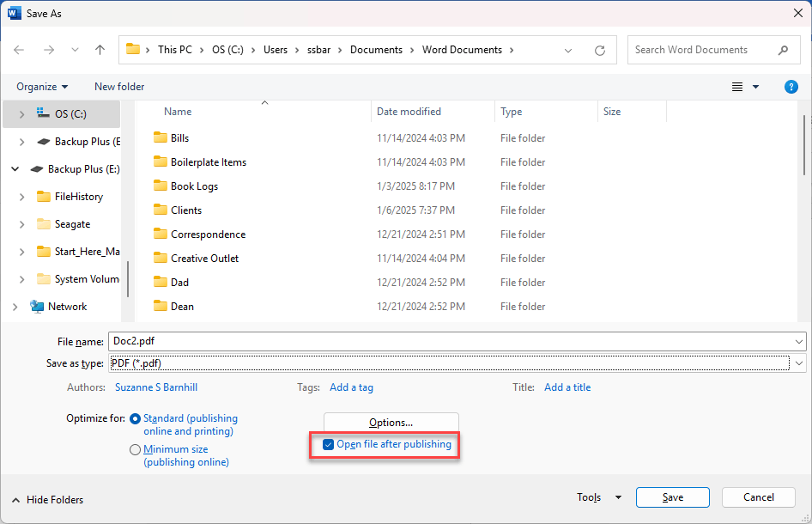Click the navigation pane scrollbar
Image resolution: width=812 pixels, height=524 pixels.
click(x=127, y=278)
